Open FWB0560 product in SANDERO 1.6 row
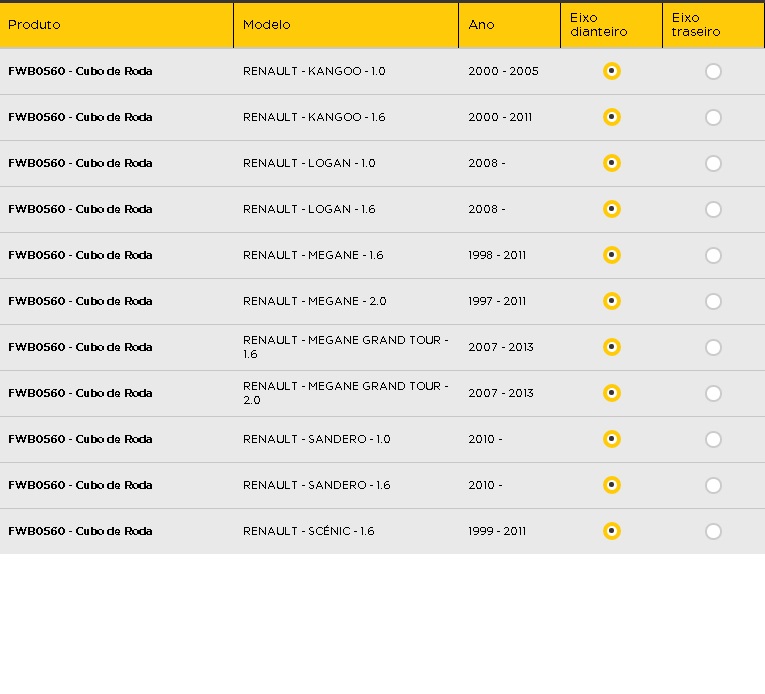This screenshot has width=765, height=694. tap(81, 485)
